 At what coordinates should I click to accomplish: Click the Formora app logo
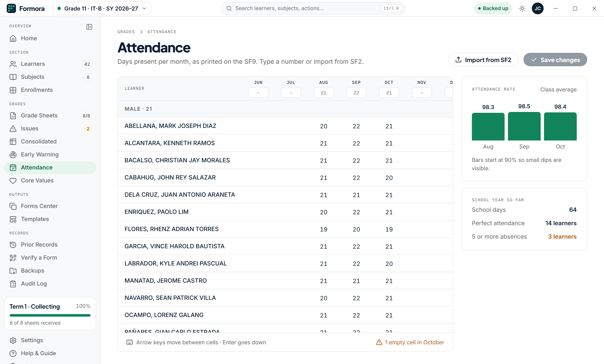click(11, 8)
